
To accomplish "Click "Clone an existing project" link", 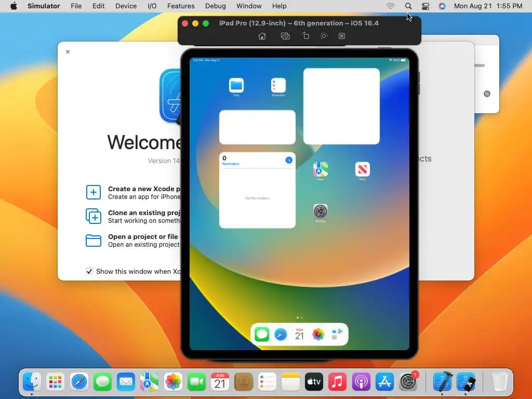I will [x=144, y=212].
